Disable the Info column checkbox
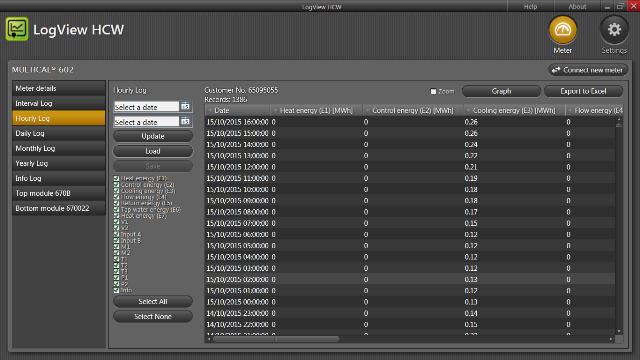Image resolution: width=640 pixels, height=360 pixels. click(x=116, y=290)
